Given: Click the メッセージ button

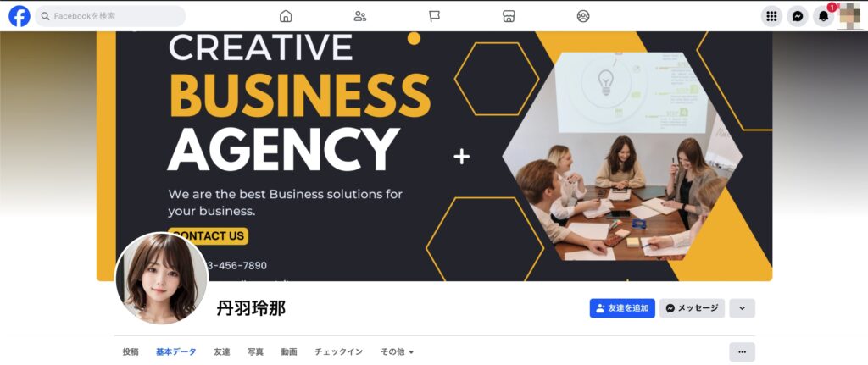Looking at the screenshot, I should click(692, 308).
